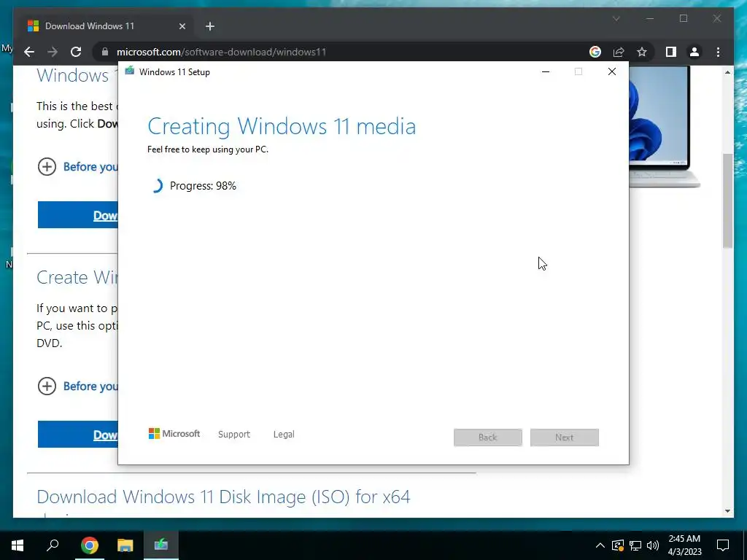The height and width of the screenshot is (560, 747).
Task: Open network status tray icon
Action: pos(635,545)
